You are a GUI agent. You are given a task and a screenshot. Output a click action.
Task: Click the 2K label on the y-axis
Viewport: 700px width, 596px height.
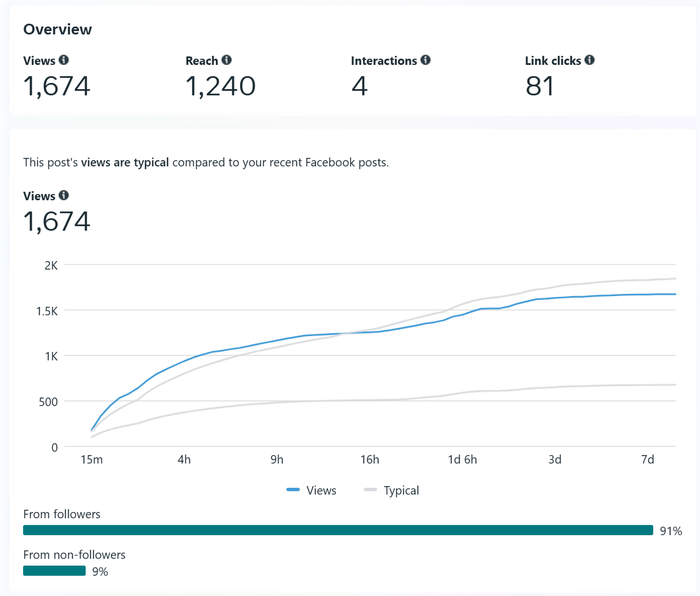coord(51,266)
